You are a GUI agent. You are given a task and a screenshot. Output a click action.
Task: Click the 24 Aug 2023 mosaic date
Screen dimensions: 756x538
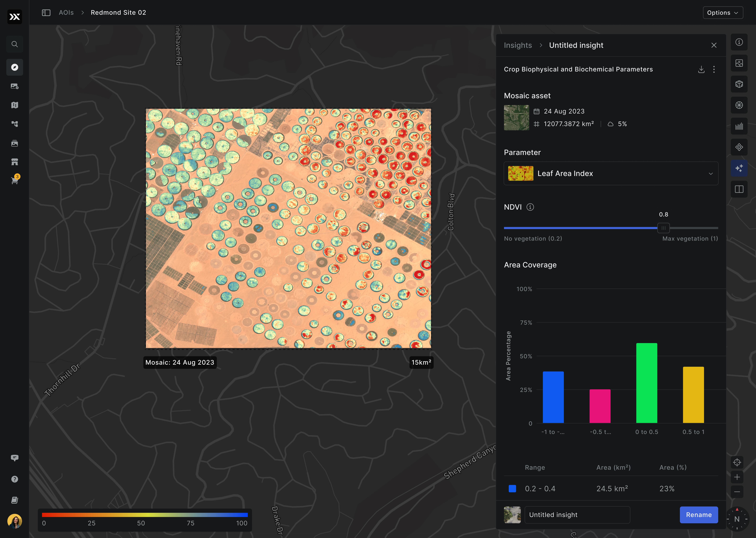564,111
